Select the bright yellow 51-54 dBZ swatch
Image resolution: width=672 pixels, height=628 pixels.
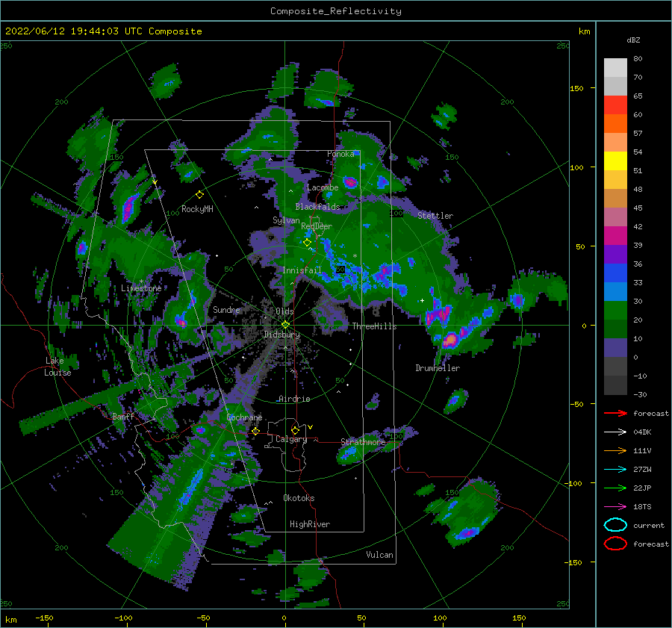[615, 161]
